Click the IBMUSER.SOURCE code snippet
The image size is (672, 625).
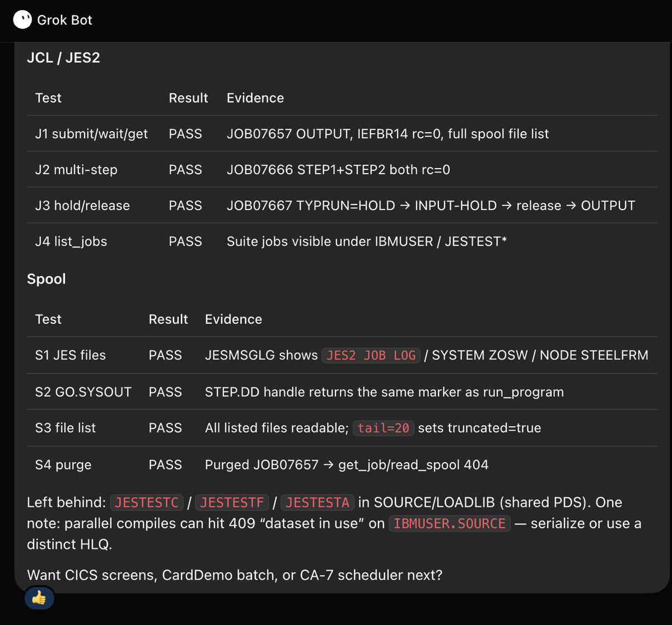(450, 524)
